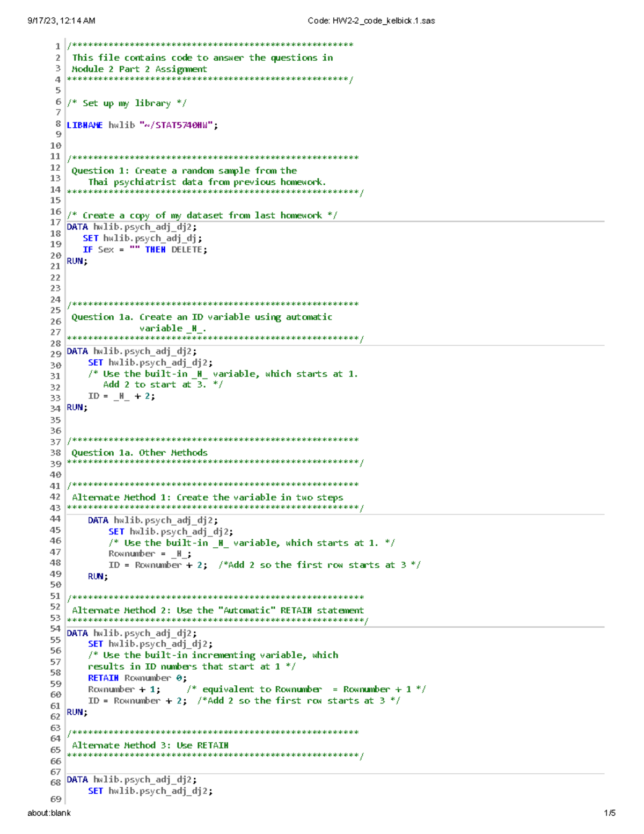Click the statement 'ID = _N_ + 2;'
This screenshot has height=834, width=644.
pos(122,396)
